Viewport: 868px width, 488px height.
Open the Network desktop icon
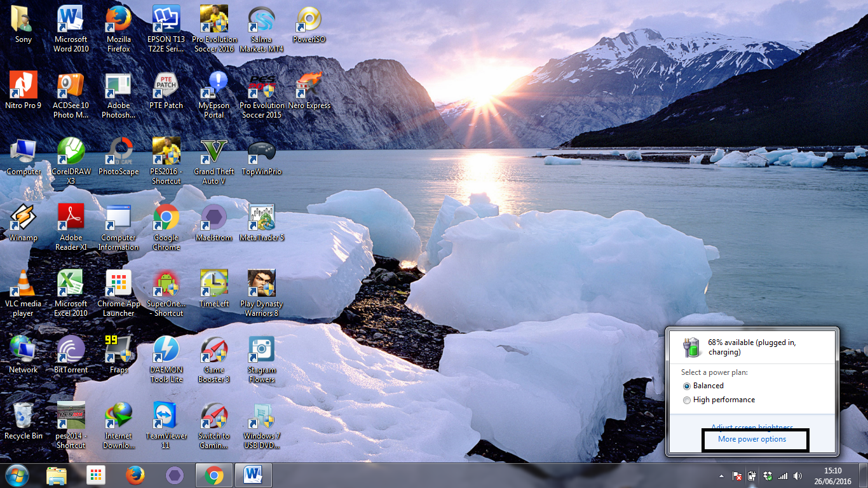tap(24, 355)
